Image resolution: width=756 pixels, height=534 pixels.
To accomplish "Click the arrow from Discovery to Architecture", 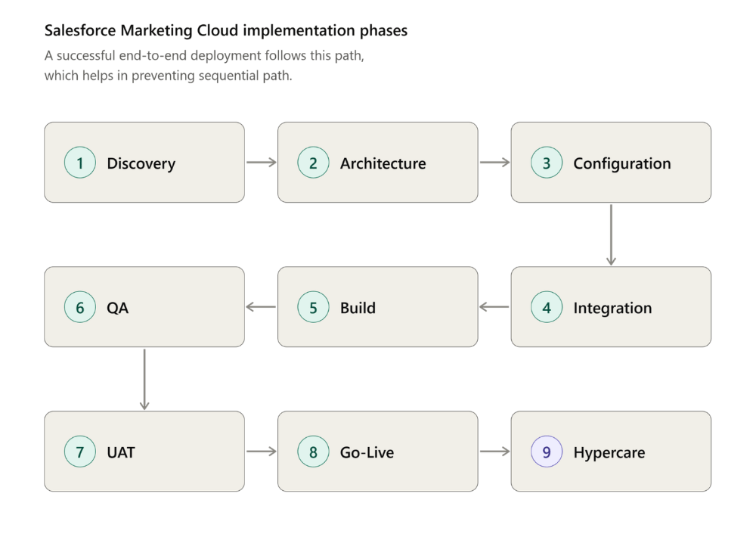I will click(x=262, y=162).
